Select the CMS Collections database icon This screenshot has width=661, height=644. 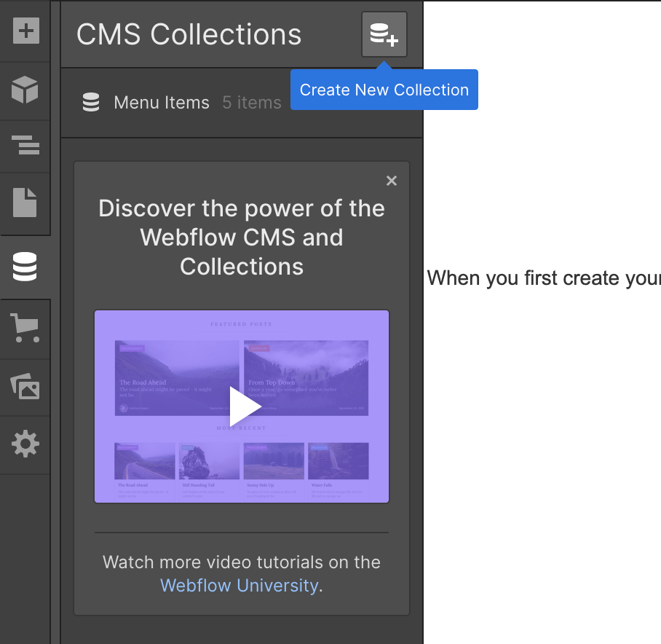pyautogui.click(x=25, y=267)
